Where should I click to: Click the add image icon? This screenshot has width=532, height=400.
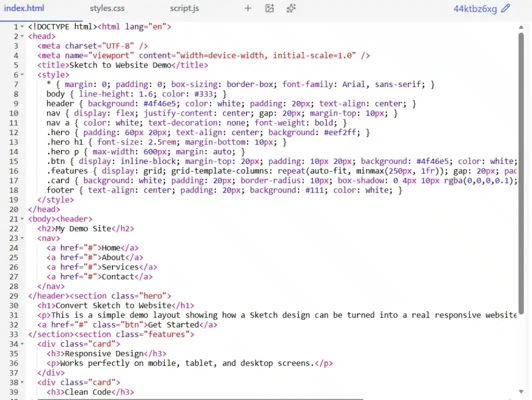coord(269,8)
